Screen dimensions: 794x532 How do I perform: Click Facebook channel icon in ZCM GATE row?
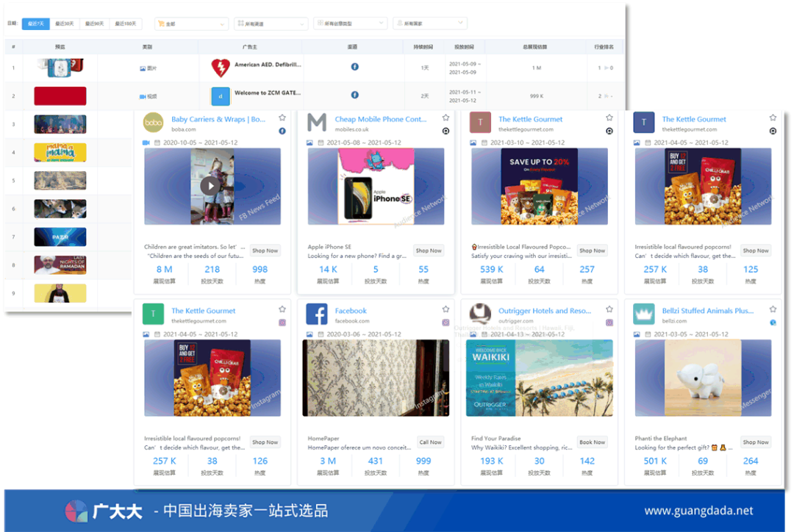pyautogui.click(x=355, y=95)
